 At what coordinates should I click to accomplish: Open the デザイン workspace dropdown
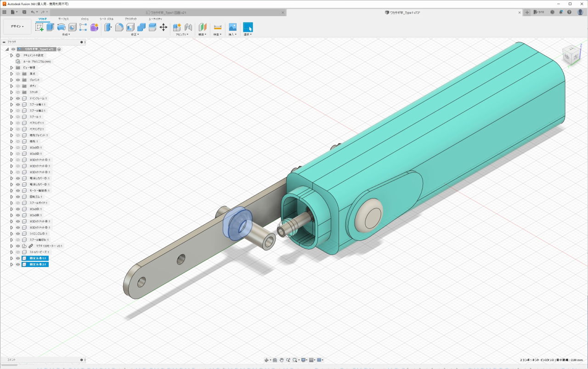click(x=17, y=27)
